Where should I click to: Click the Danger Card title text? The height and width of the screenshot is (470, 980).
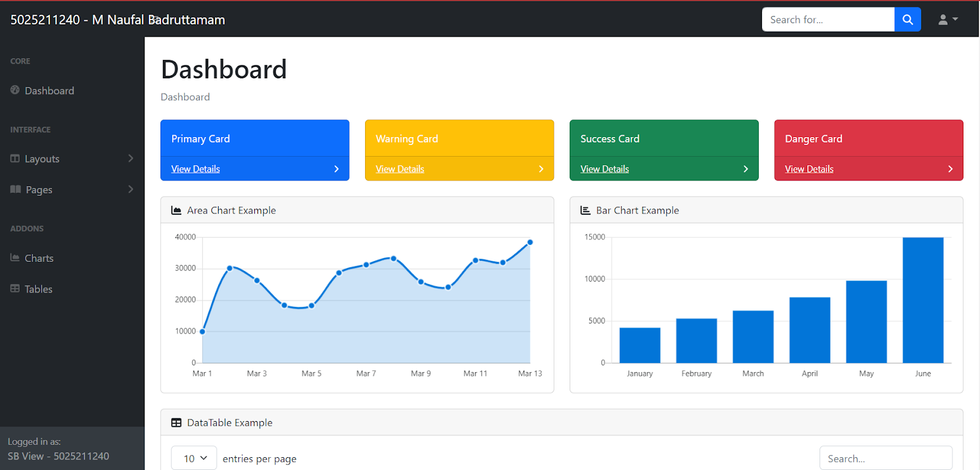[813, 139]
